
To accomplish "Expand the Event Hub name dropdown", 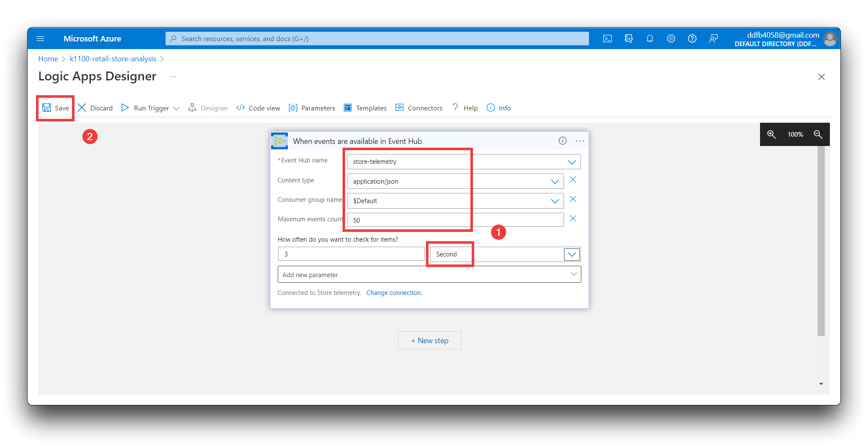I will click(x=572, y=162).
